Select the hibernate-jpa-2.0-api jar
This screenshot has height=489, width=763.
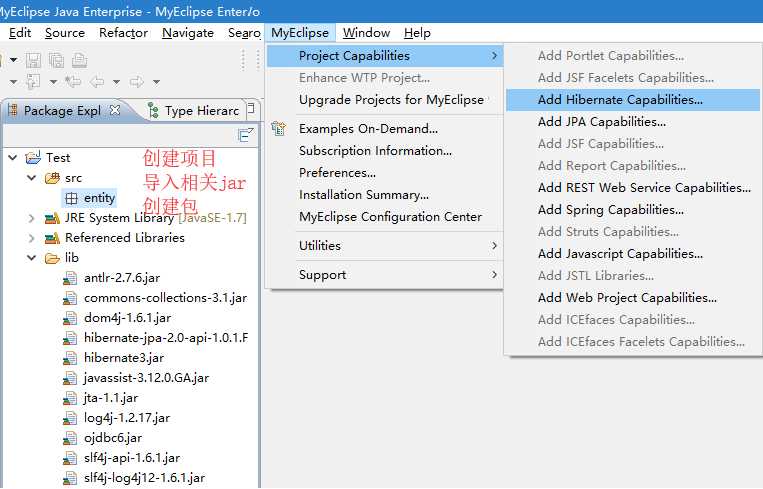(166, 338)
